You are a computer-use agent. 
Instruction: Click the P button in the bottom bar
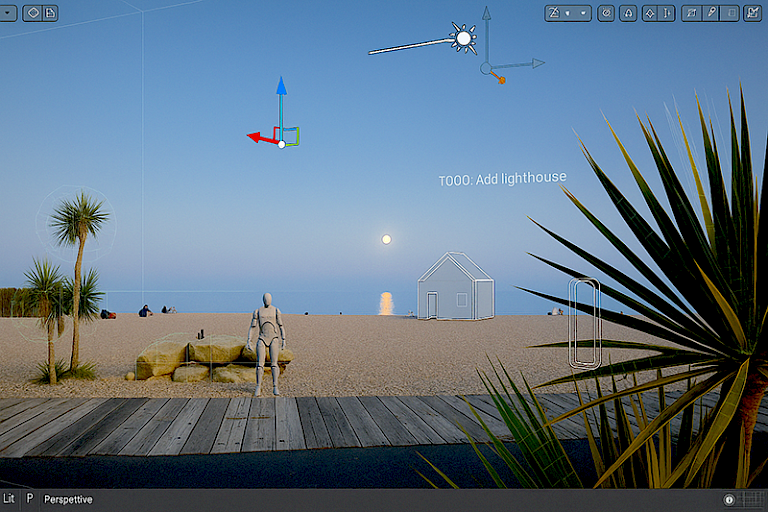pos(29,499)
